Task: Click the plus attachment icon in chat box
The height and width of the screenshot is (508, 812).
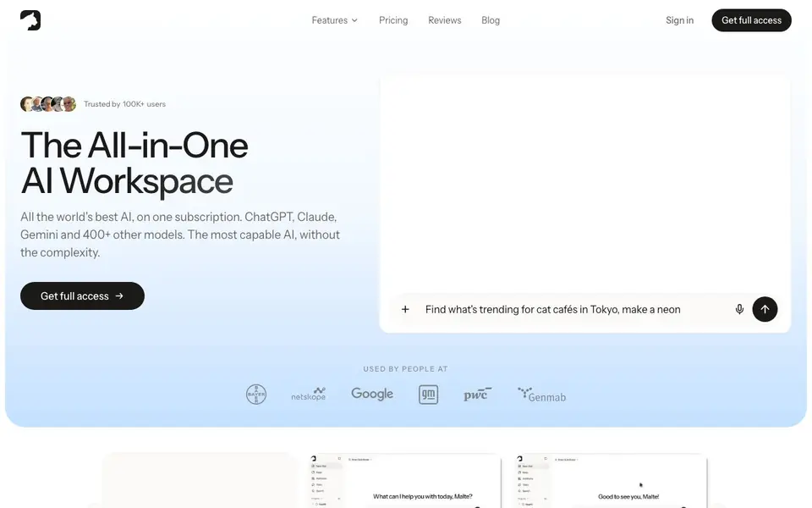Action: pos(405,310)
